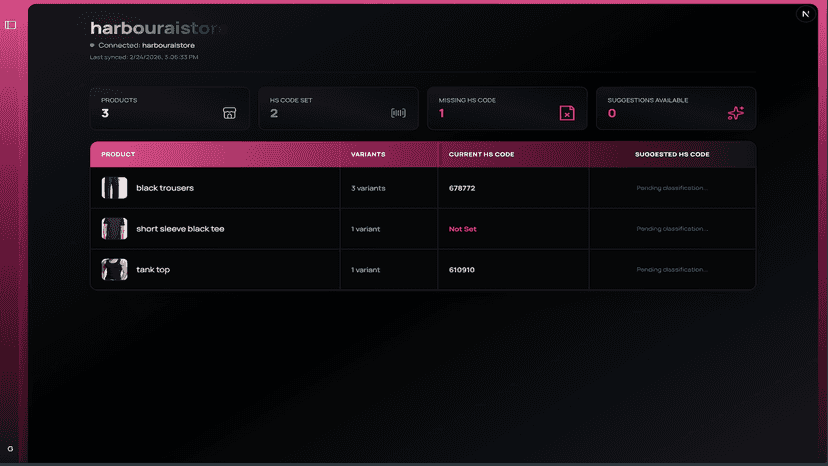
Task: Click the missing file icon in Missing HS Code card
Action: pos(567,113)
